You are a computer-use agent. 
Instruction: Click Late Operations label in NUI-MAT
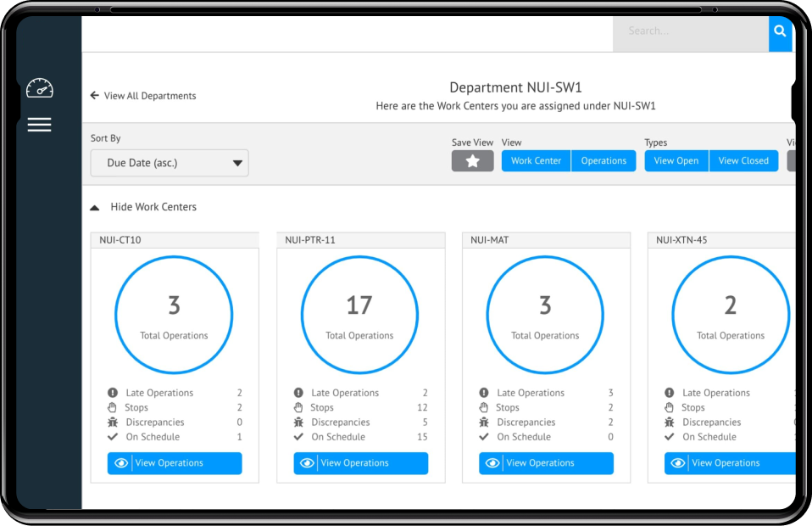click(x=531, y=393)
